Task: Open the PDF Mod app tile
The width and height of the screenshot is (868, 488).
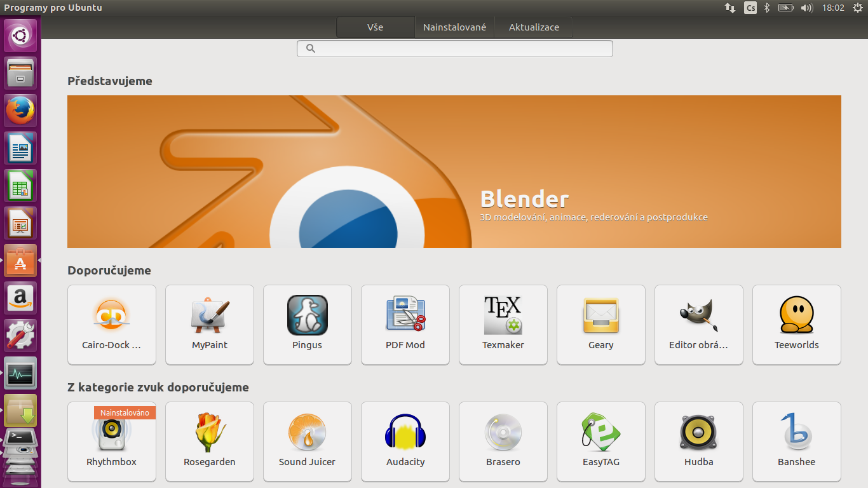Action: [x=405, y=325]
